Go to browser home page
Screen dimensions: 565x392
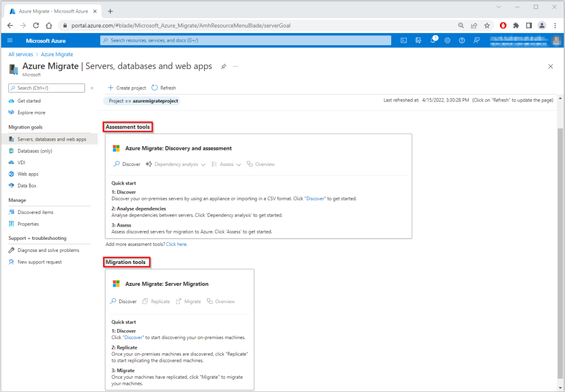click(x=49, y=25)
